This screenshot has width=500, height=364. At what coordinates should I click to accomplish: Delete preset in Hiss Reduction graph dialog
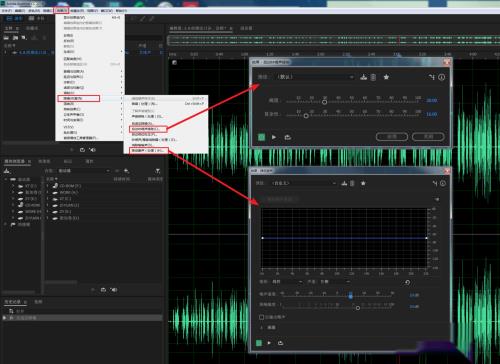coord(352,183)
